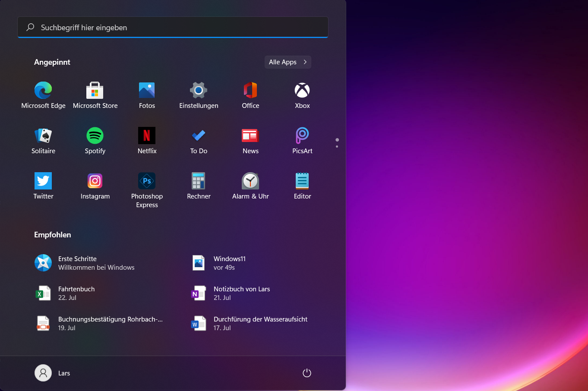
Task: Click the search magnifier icon
Action: click(x=30, y=27)
